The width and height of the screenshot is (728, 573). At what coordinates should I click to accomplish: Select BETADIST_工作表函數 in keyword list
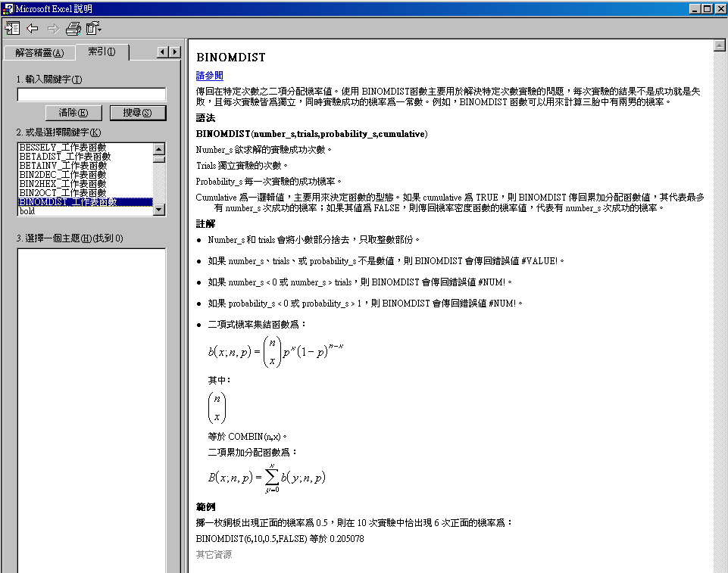pos(65,157)
